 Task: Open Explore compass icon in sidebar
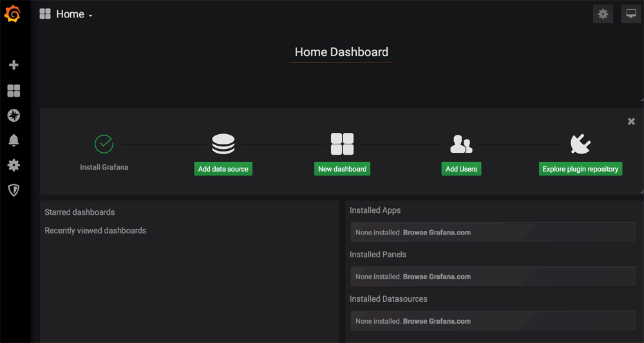(14, 115)
